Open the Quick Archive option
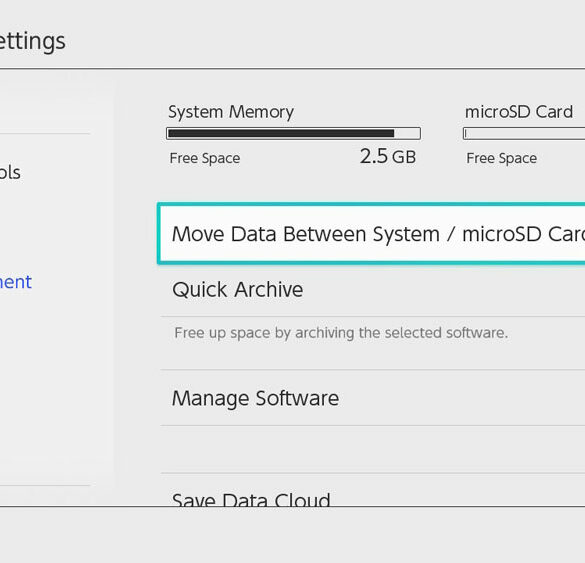585x563 pixels. 373,290
